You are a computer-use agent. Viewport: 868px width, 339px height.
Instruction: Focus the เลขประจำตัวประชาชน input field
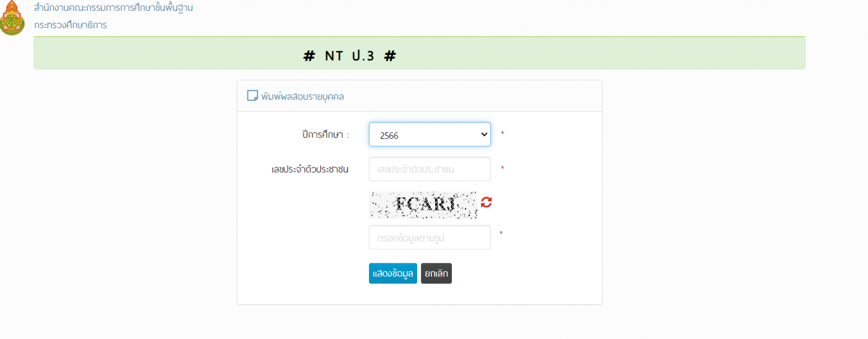(430, 169)
